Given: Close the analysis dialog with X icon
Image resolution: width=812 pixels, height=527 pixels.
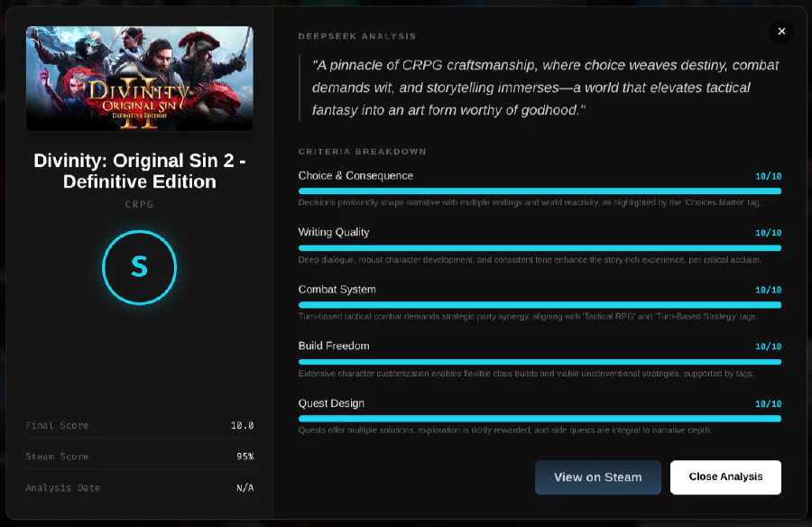Looking at the screenshot, I should [781, 32].
